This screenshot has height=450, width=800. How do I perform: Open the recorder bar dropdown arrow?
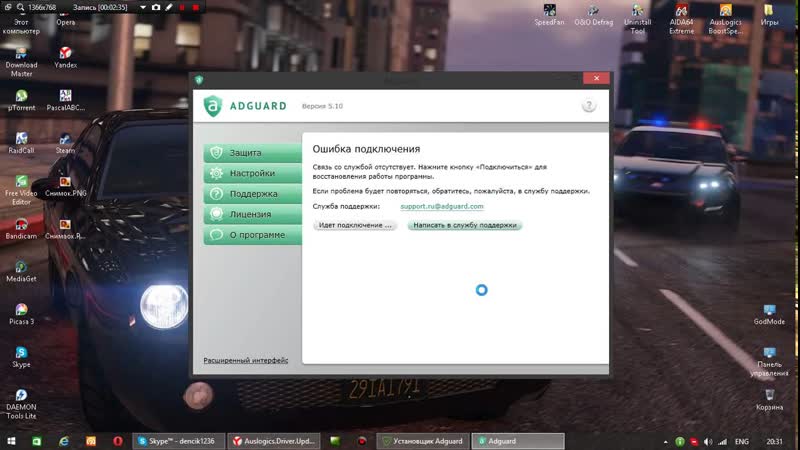click(x=143, y=7)
